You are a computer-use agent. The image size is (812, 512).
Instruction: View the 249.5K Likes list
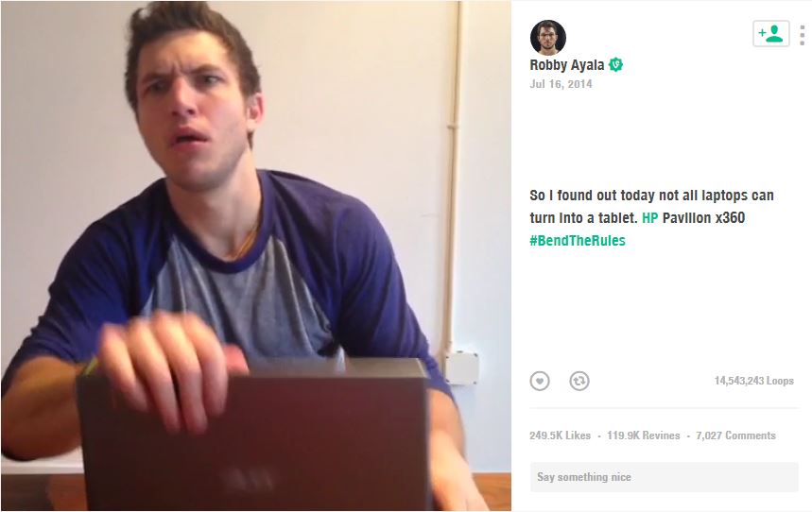click(x=560, y=435)
